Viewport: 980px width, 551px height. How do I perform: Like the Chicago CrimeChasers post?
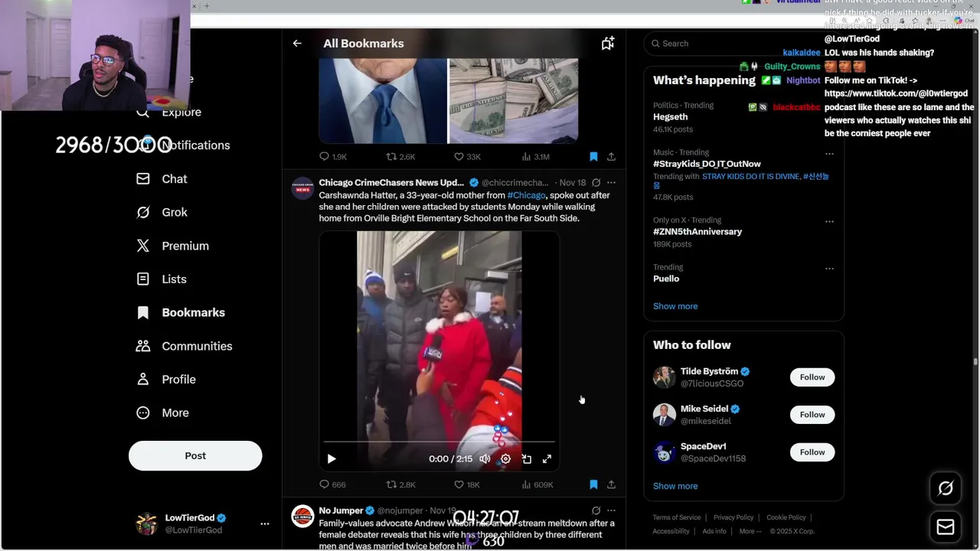pos(467,484)
